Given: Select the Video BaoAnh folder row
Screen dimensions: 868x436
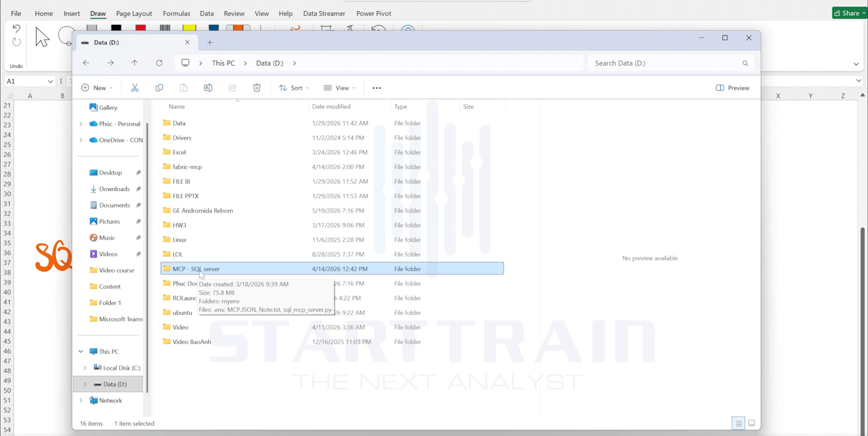Looking at the screenshot, I should coord(332,342).
